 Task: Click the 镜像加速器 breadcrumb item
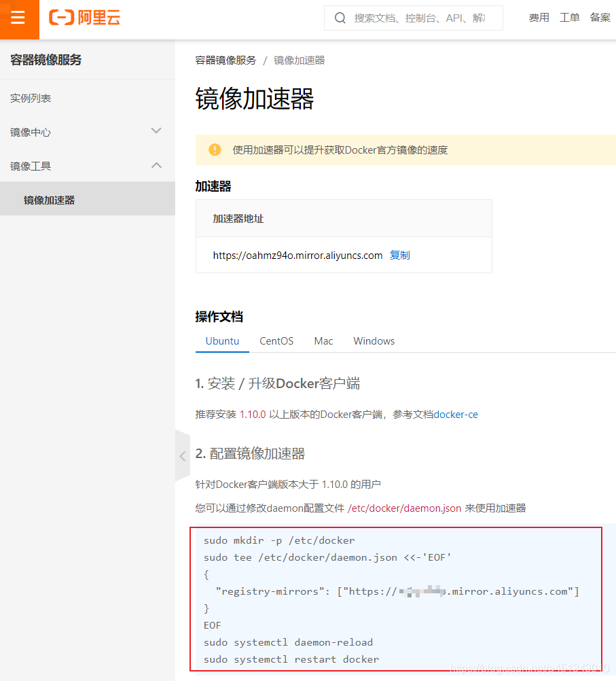[299, 60]
